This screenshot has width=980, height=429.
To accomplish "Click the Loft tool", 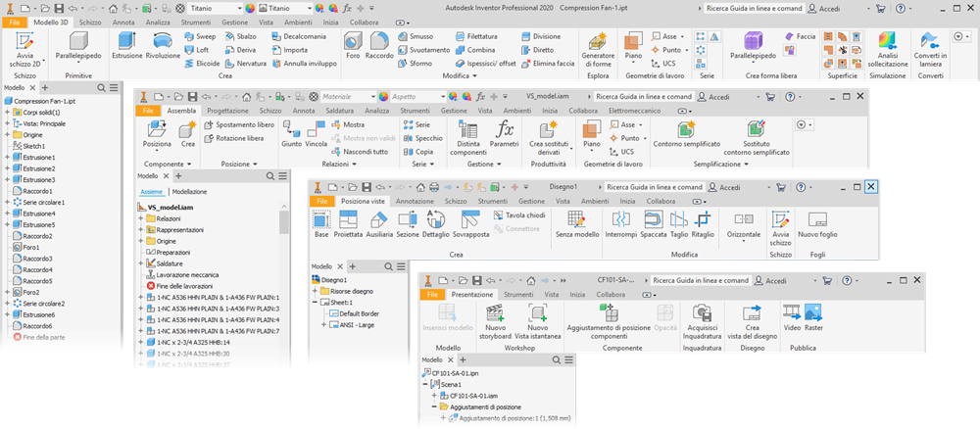I will point(197,50).
